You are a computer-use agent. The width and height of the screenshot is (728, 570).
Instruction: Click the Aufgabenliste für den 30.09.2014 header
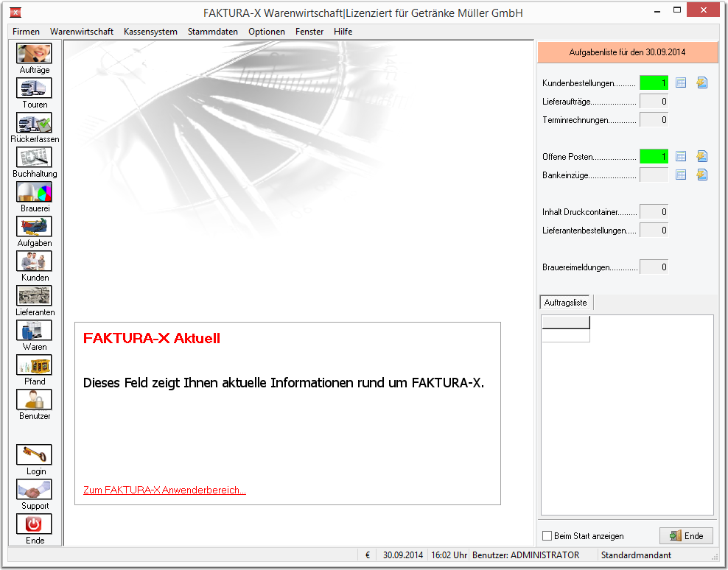point(627,52)
